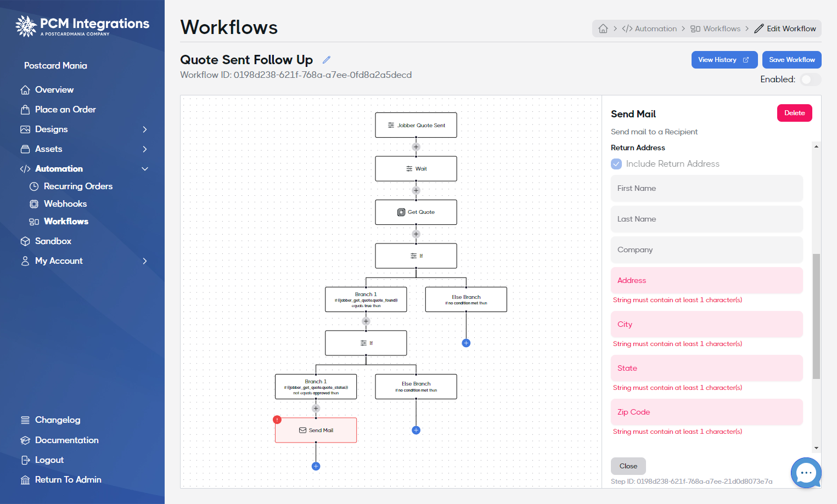Open Recurring Orders page
Image resolution: width=837 pixels, height=504 pixels.
click(78, 186)
